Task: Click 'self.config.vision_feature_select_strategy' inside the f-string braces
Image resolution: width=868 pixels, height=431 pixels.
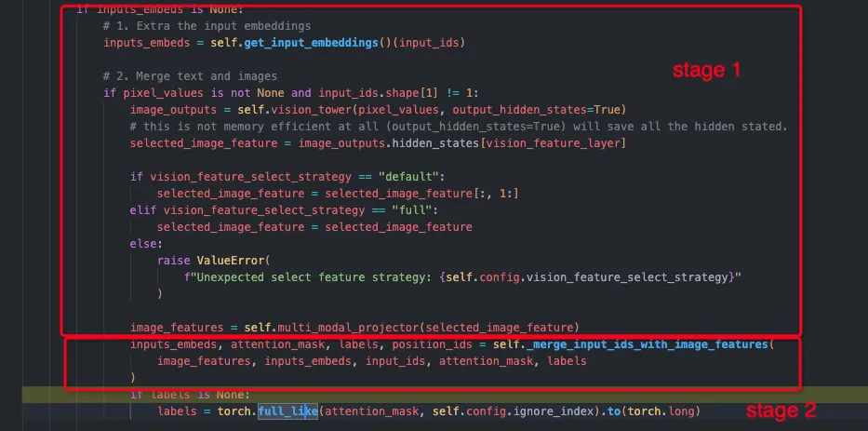Action: tap(587, 277)
